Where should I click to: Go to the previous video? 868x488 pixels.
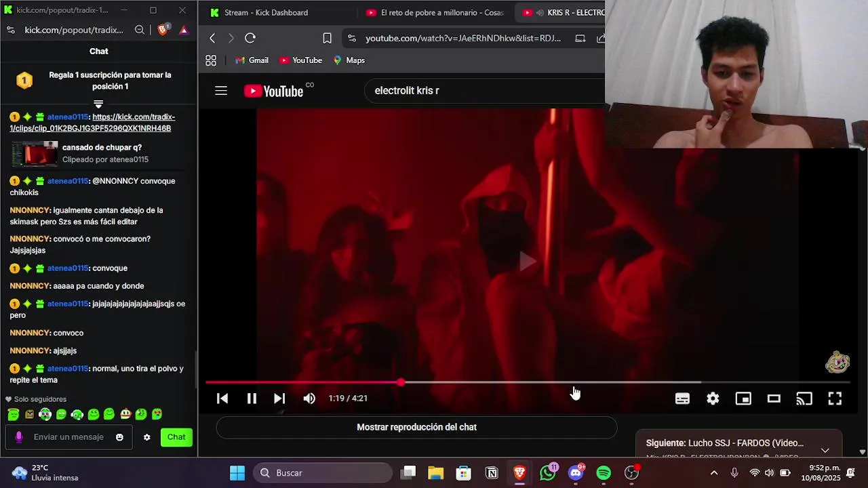pyautogui.click(x=222, y=399)
